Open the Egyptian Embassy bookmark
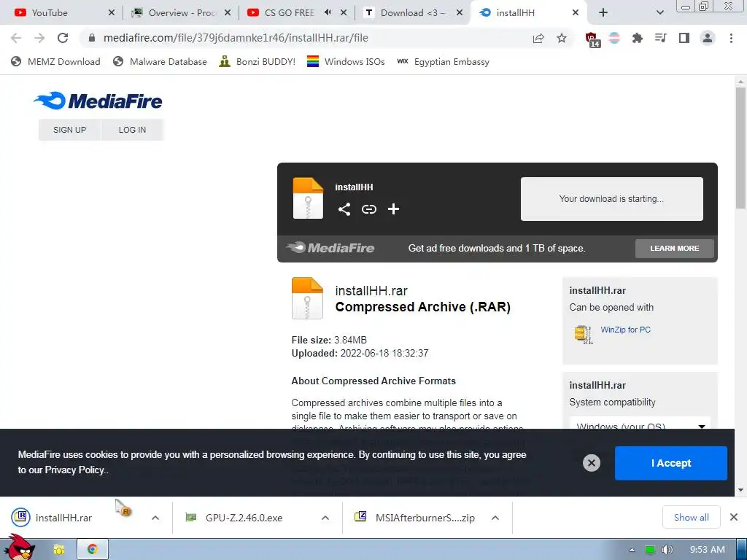This screenshot has width=747, height=560. 443,61
